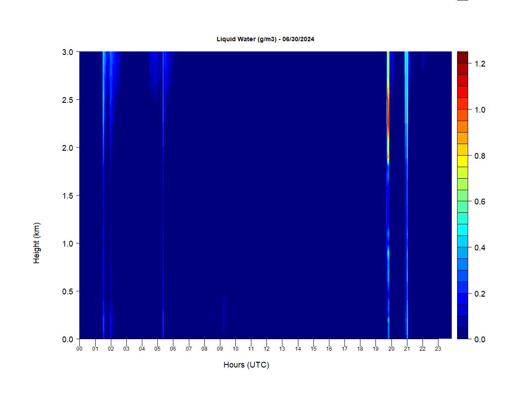This screenshot has height=399, width=532.
Task: Click the darkest blue bottom colorbar segment
Action: (462, 333)
